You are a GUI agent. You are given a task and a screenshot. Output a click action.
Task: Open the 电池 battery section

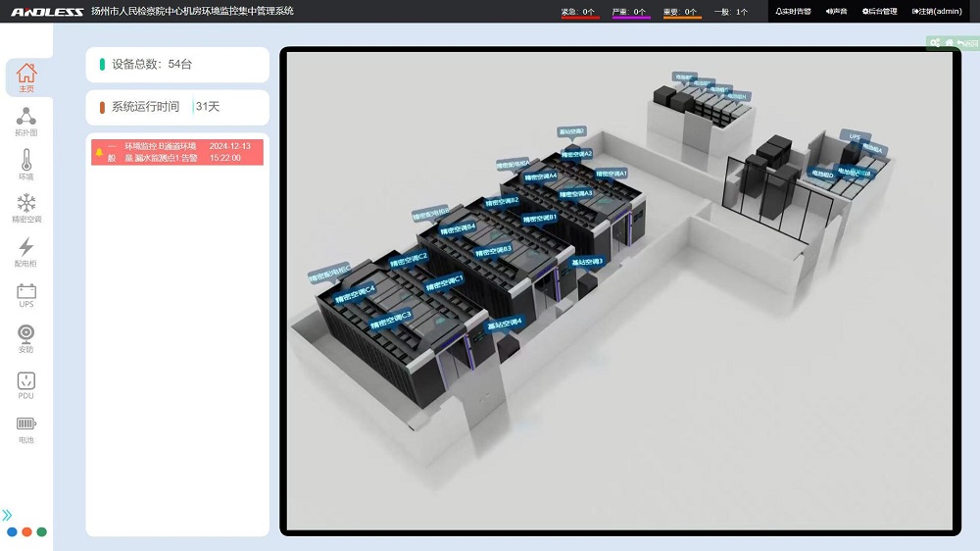[x=26, y=429]
